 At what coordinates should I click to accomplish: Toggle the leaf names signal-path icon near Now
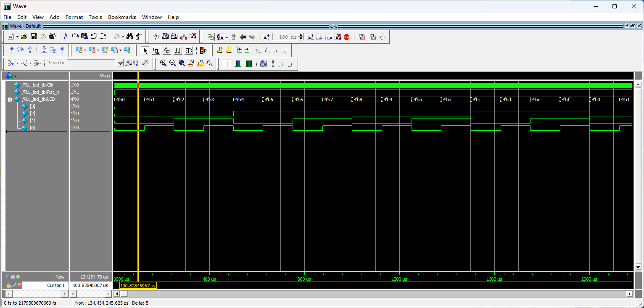click(x=8, y=277)
